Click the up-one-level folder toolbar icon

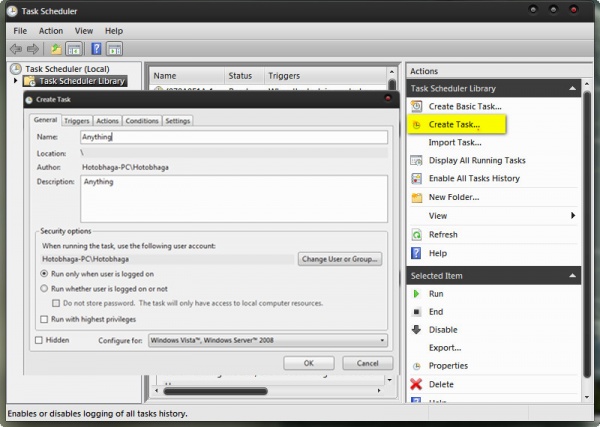pyautogui.click(x=56, y=48)
